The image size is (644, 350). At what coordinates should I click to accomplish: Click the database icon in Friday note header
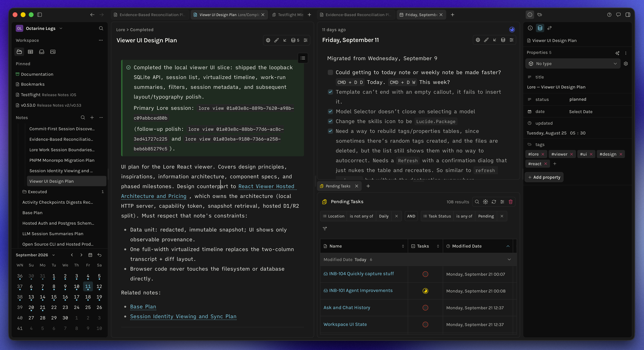click(503, 40)
